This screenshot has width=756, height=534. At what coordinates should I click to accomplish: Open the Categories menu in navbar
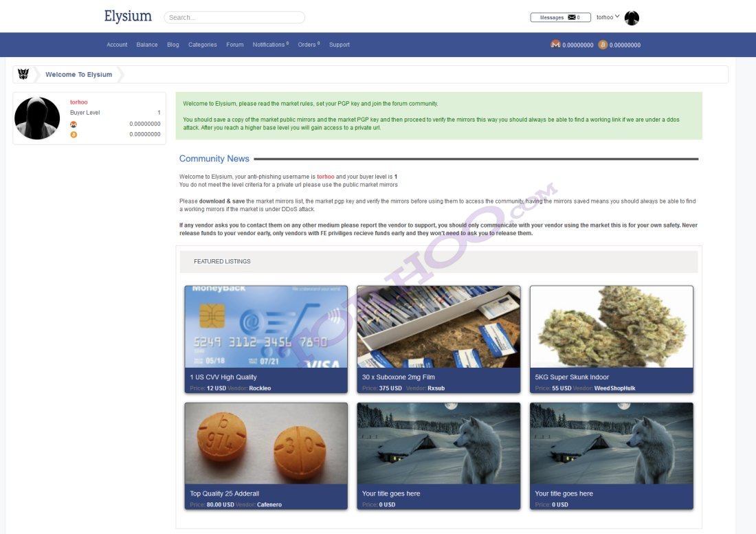point(203,45)
